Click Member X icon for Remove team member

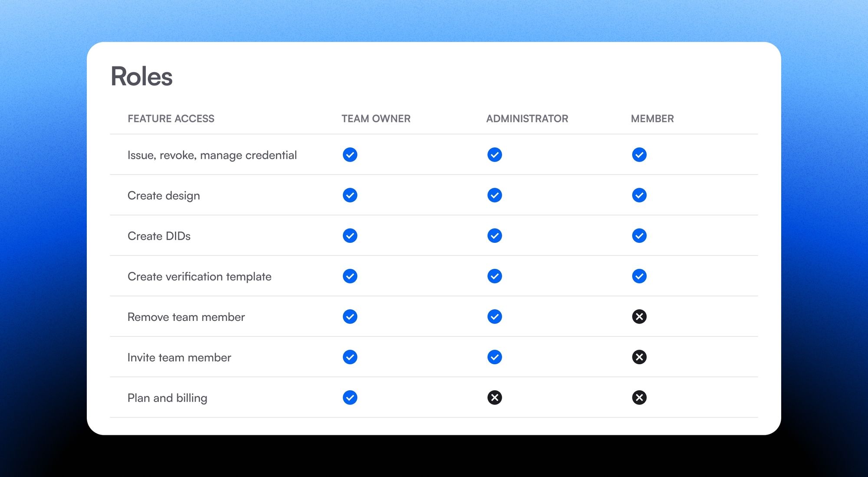[639, 317]
